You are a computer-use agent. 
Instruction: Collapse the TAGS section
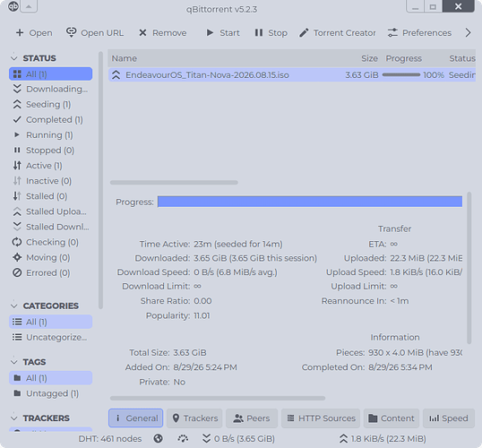point(13,362)
